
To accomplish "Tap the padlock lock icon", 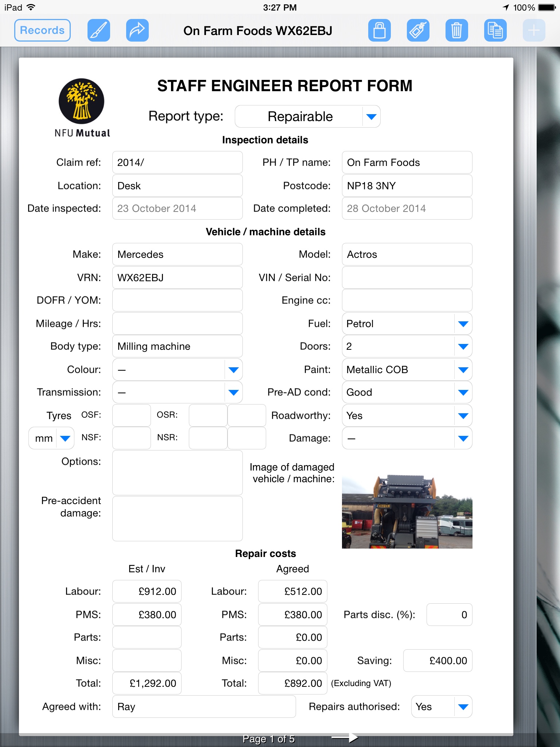I will coord(380,30).
